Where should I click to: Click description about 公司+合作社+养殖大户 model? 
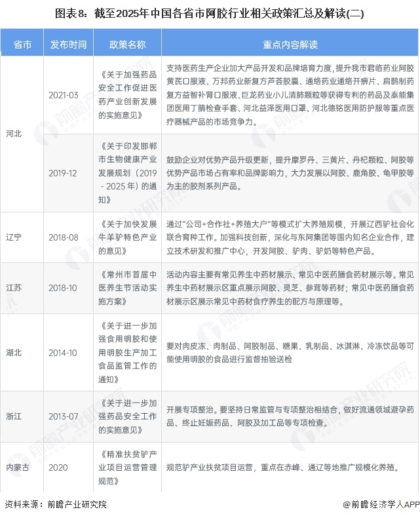coord(290,237)
